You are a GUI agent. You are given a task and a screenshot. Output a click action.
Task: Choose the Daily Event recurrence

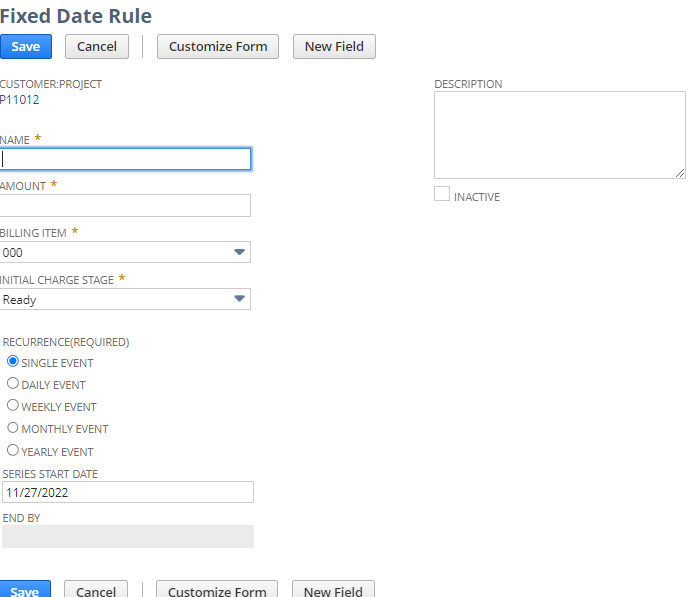point(13,384)
